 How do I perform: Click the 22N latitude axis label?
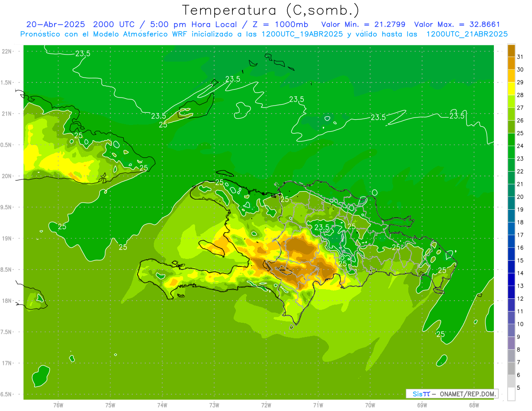click(x=7, y=51)
